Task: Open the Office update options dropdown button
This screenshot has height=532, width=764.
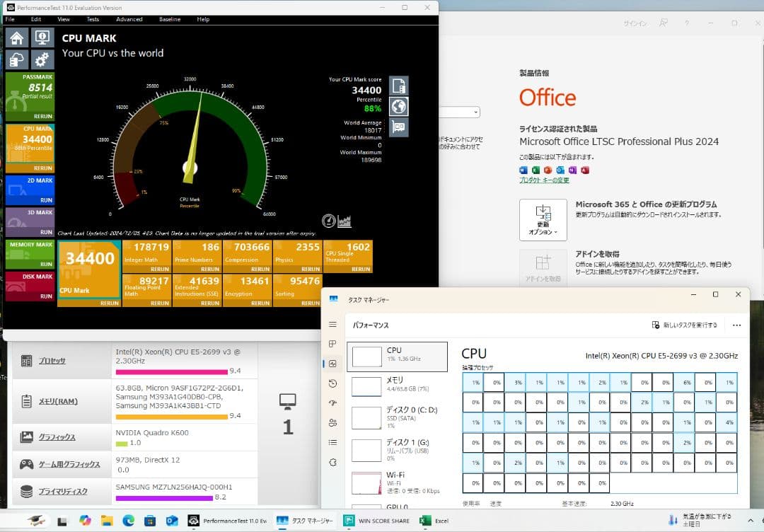Action: (543, 220)
